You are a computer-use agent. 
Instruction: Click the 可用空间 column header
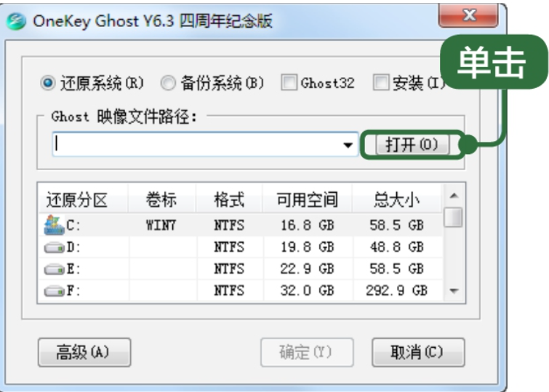tap(307, 200)
